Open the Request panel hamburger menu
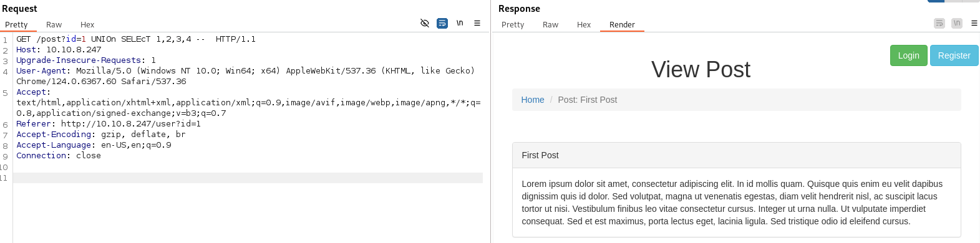980x243 pixels. [477, 23]
